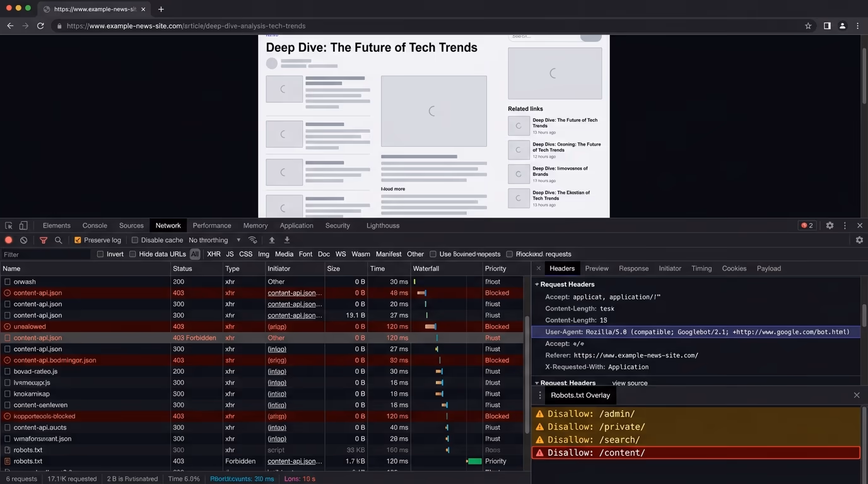Clear the network log
868x484 pixels.
[23, 240]
